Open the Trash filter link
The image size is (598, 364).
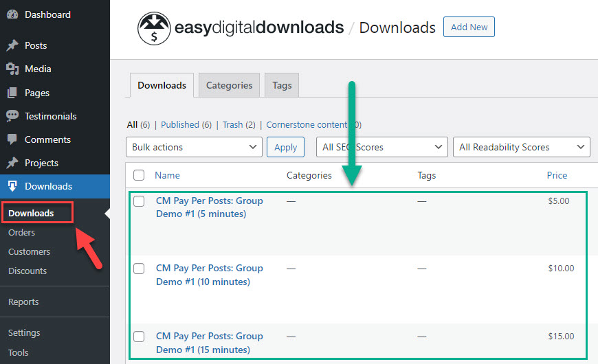pyautogui.click(x=232, y=124)
